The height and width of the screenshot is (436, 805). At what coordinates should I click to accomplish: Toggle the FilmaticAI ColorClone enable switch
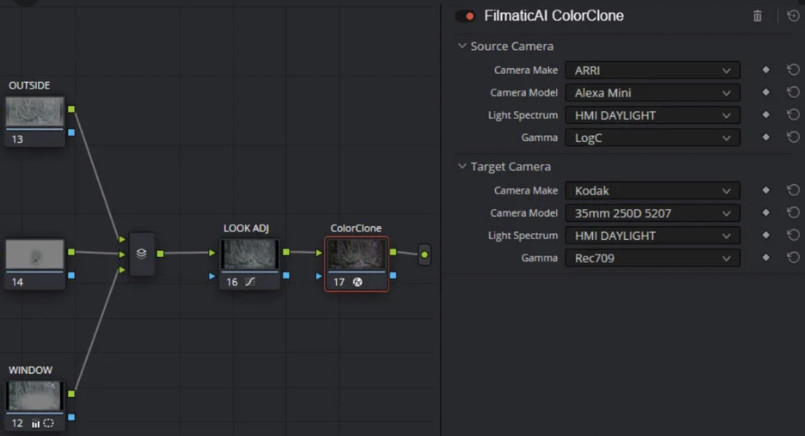pos(465,16)
